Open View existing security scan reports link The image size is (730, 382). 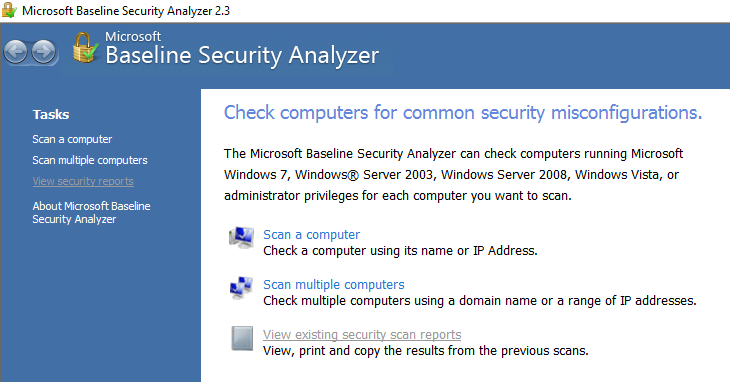pyautogui.click(x=362, y=335)
